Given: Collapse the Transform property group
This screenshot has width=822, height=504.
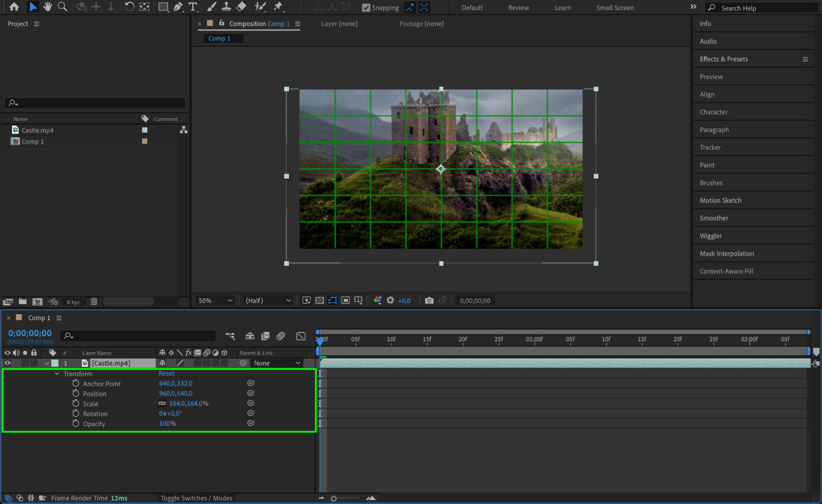Looking at the screenshot, I should coord(57,374).
